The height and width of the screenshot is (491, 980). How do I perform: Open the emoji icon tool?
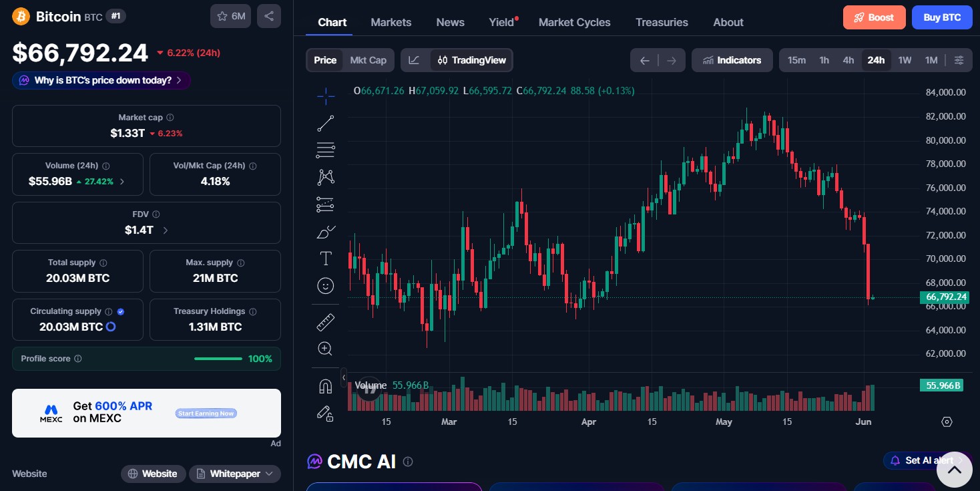(x=326, y=286)
